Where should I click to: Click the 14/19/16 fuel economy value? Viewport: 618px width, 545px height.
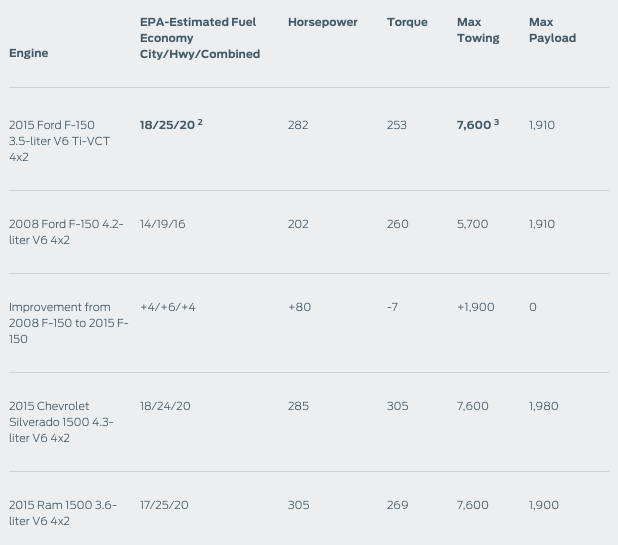tap(163, 224)
